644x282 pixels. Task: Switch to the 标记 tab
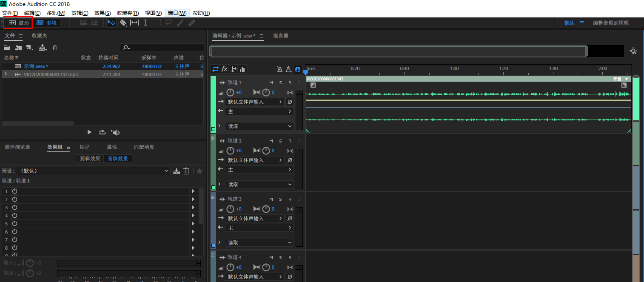[85, 147]
